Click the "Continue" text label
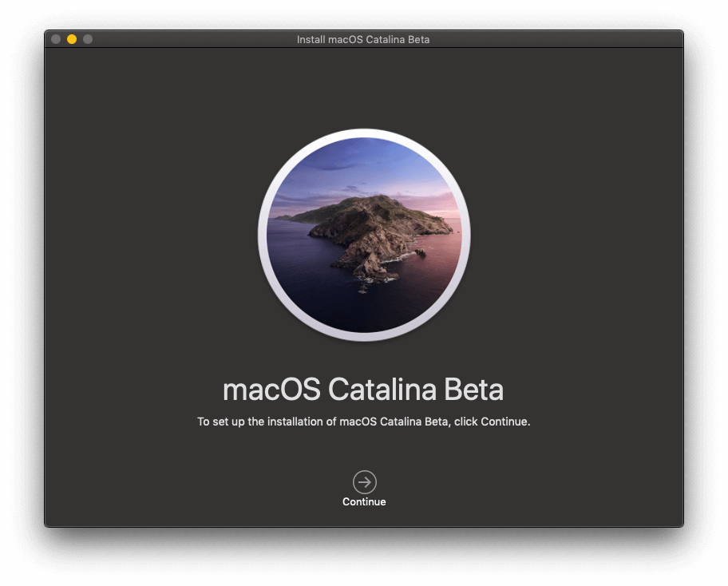The image size is (728, 586). 364,502
